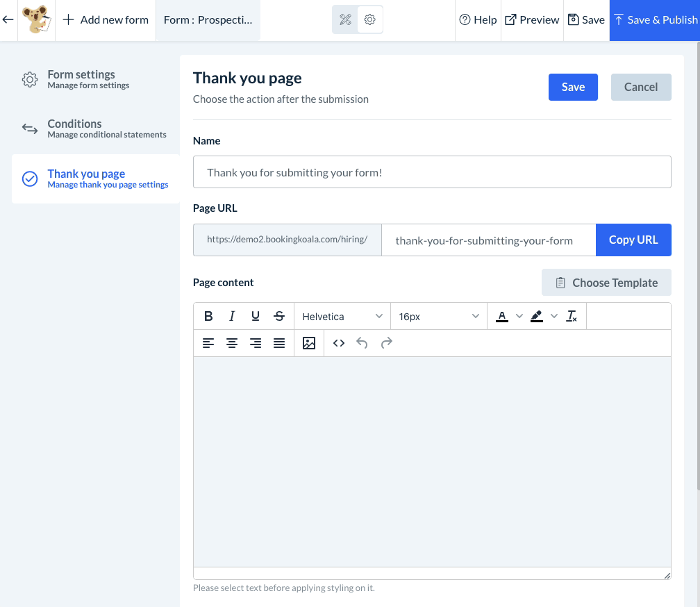Viewport: 700px width, 607px height.
Task: Open the Conditions section
Action: (96, 129)
